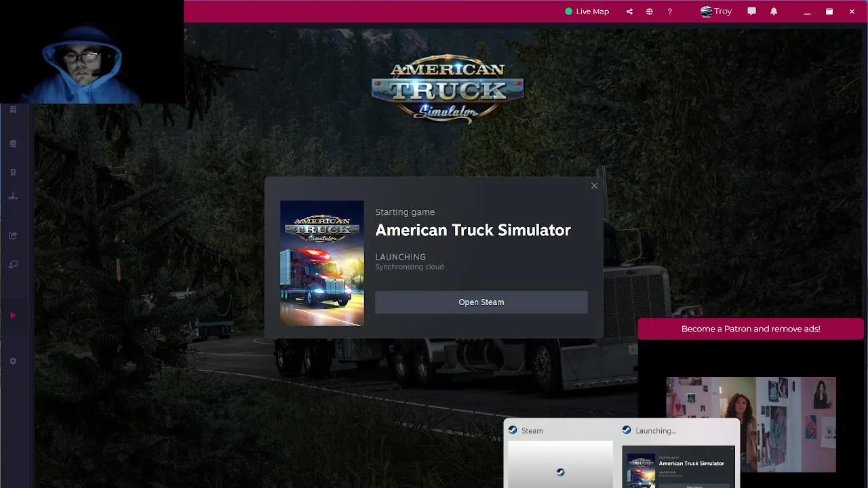Screen dimensions: 868x488
Task: Click the globe language icon
Action: click(x=649, y=12)
